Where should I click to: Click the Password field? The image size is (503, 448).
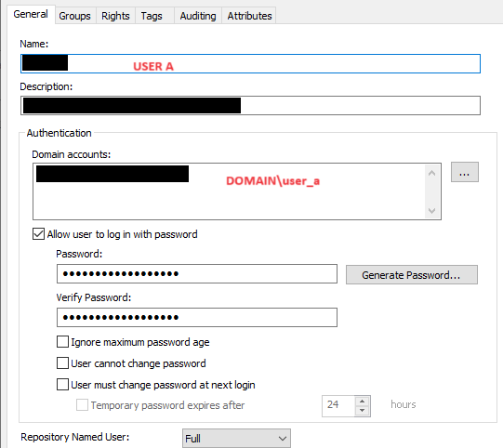tap(197, 274)
